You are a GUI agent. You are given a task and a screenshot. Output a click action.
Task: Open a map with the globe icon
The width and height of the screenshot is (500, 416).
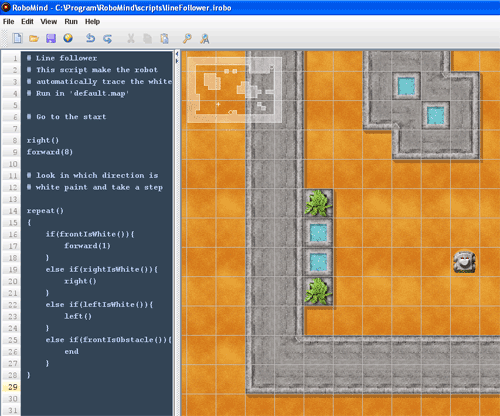coord(68,38)
